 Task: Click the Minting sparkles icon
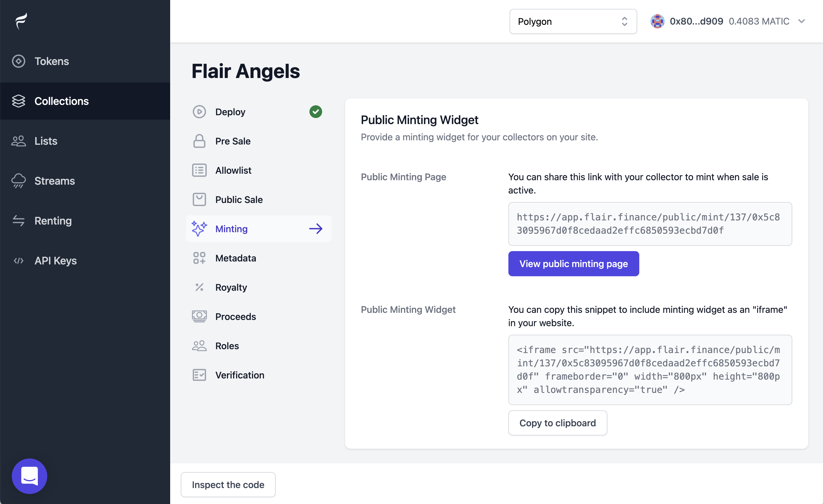(x=199, y=228)
